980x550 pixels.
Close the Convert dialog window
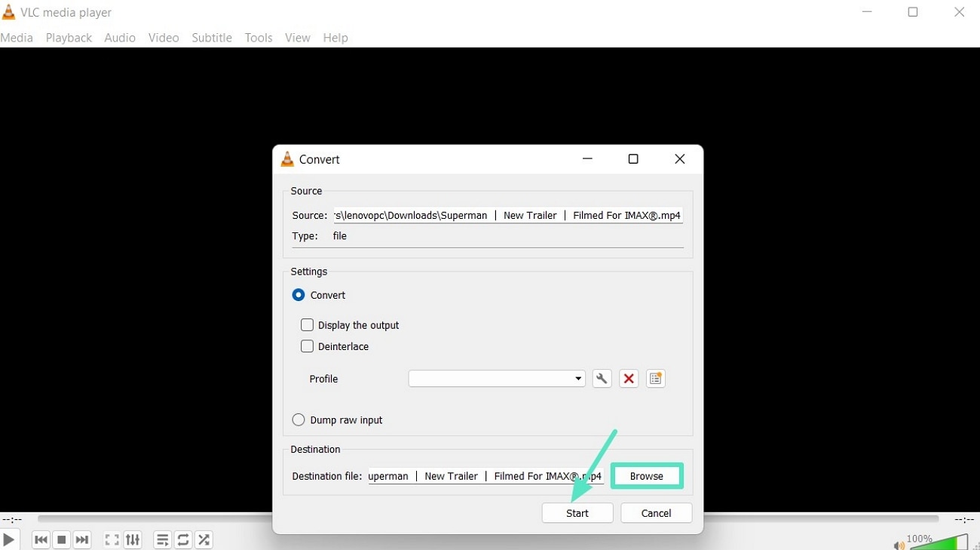click(680, 159)
